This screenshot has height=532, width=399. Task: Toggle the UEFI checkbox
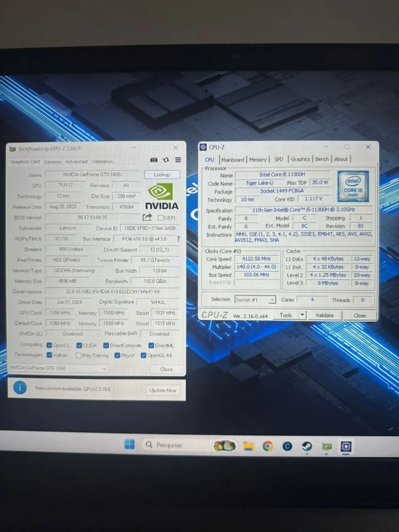click(160, 218)
